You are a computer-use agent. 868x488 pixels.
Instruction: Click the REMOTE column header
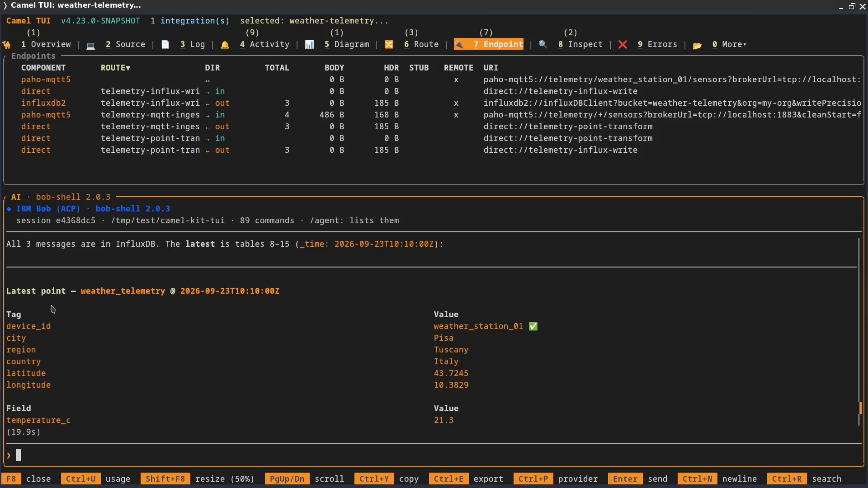[458, 68]
